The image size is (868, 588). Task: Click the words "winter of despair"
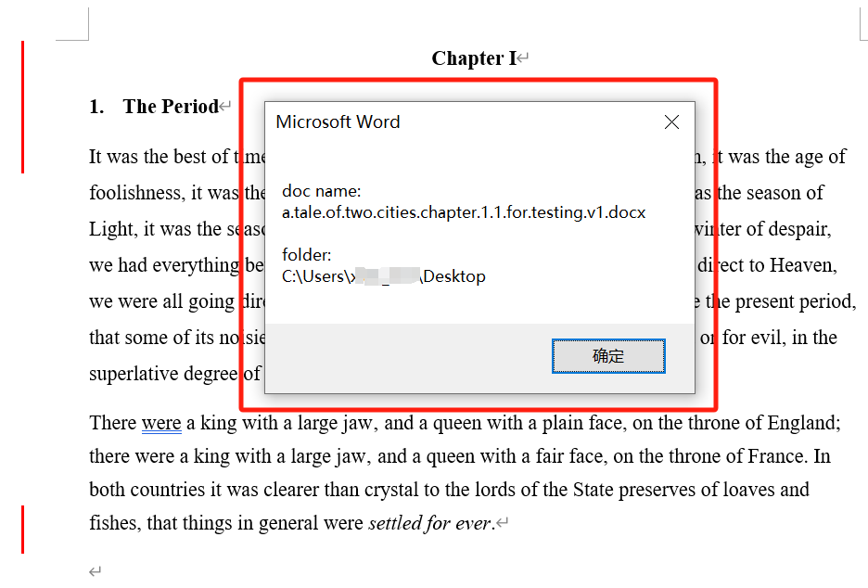pos(763,229)
